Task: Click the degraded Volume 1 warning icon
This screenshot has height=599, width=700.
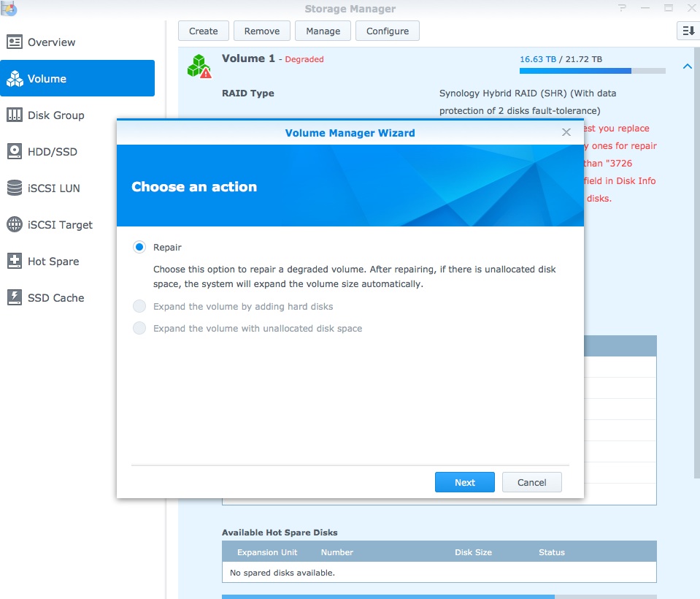Action: click(199, 66)
